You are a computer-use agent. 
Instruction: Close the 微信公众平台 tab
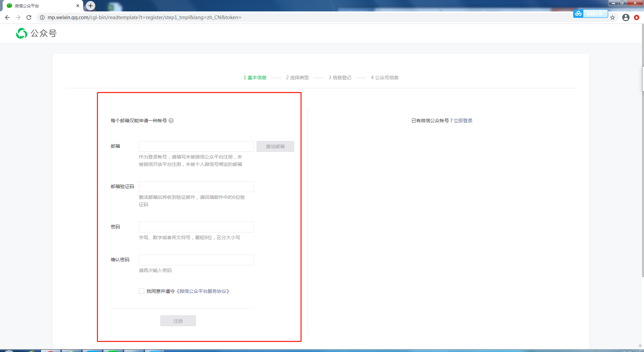(x=78, y=6)
